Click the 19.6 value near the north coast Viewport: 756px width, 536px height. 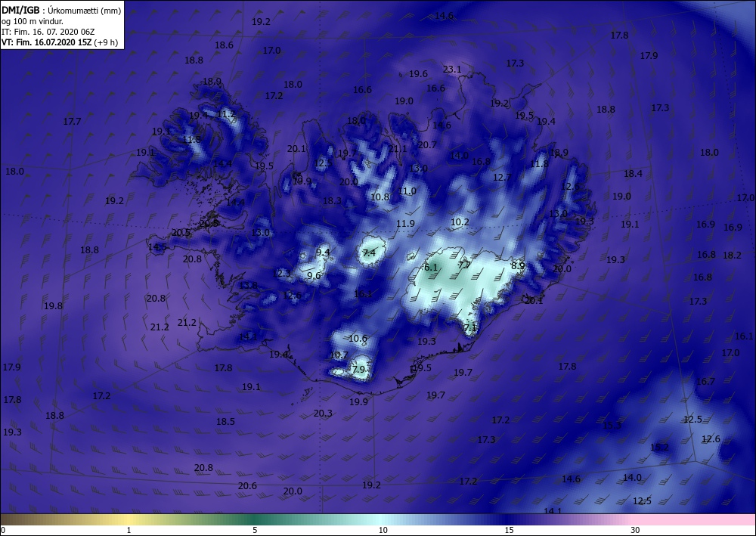418,74
